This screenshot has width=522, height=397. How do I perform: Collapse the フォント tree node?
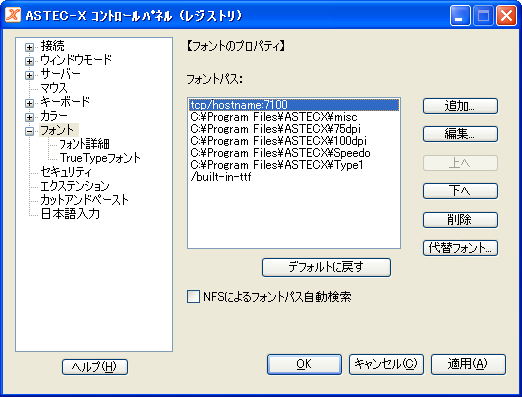pyautogui.click(x=29, y=131)
